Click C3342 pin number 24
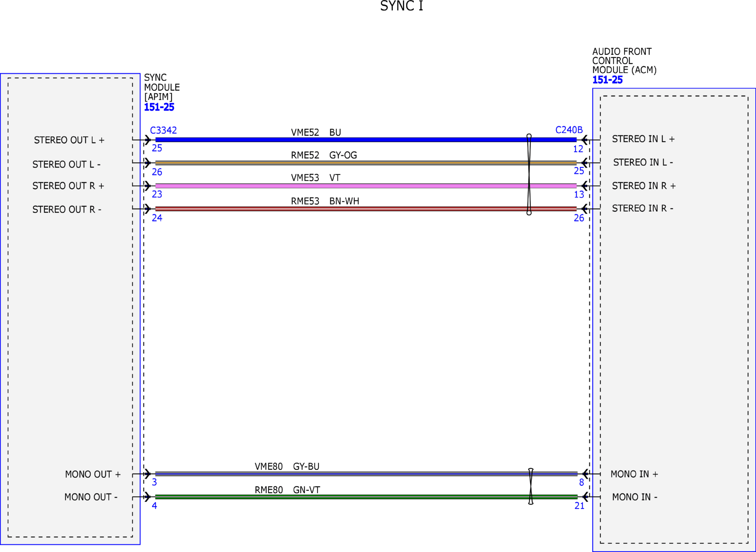756x552 pixels. (x=157, y=218)
